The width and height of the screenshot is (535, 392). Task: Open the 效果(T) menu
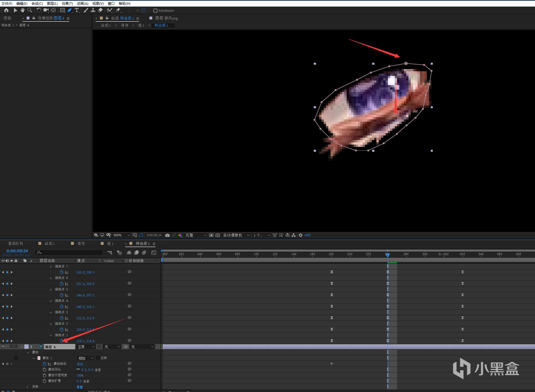(x=67, y=3)
